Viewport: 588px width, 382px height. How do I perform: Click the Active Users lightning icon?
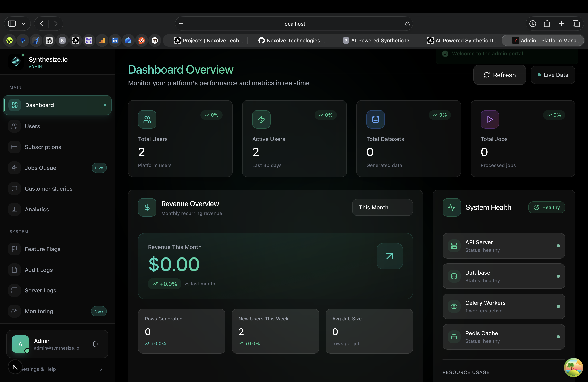pyautogui.click(x=261, y=119)
